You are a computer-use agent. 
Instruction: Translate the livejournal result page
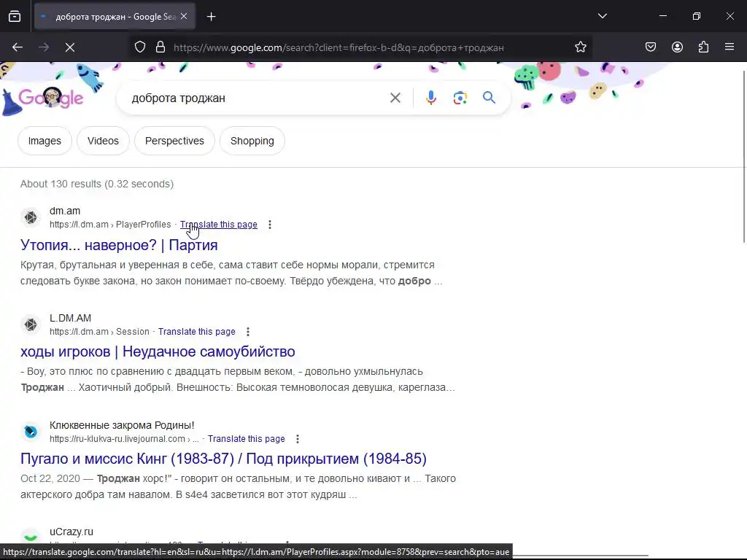tap(247, 438)
